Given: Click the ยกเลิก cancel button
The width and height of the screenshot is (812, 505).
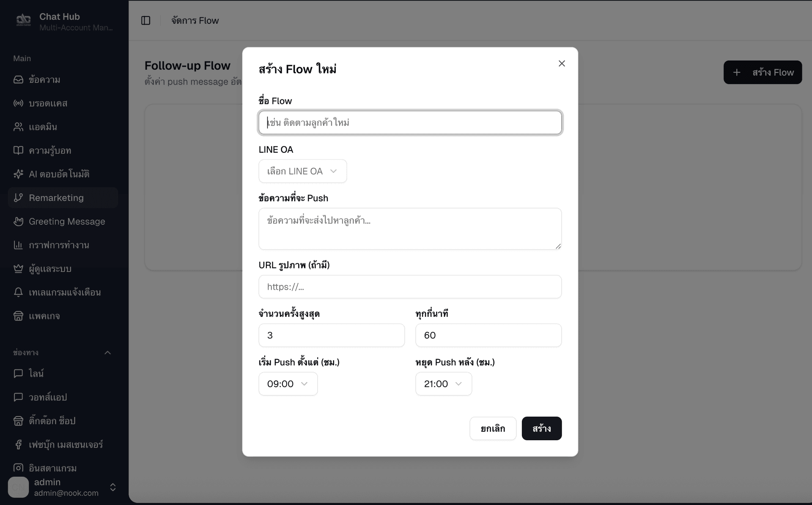Looking at the screenshot, I should (493, 428).
